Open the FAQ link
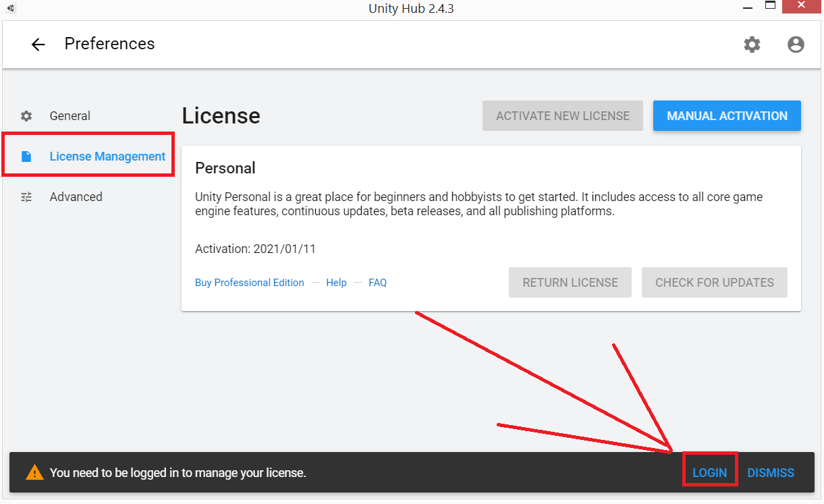Screen dimensions: 824x504 coord(377,283)
